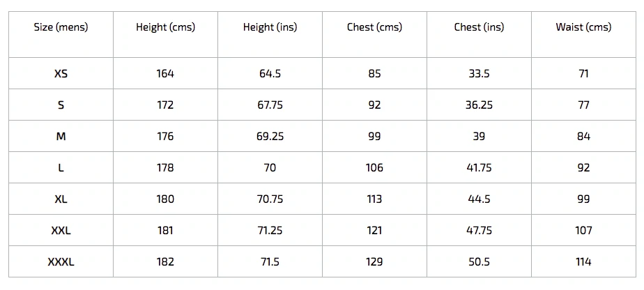Select the M size row label
This screenshot has width=644, height=290.
pos(61,137)
